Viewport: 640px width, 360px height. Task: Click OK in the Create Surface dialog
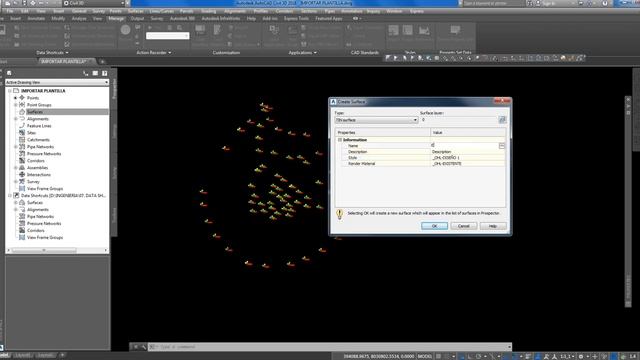coord(434,226)
